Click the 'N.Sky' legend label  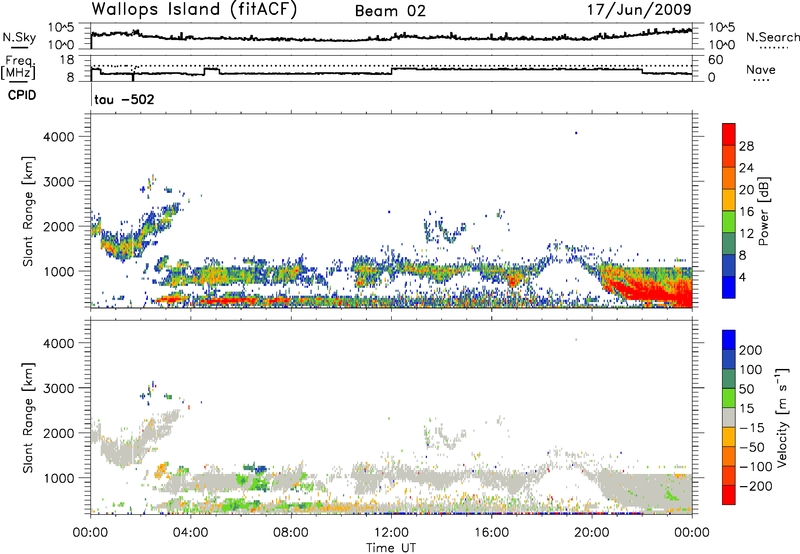coord(19,37)
